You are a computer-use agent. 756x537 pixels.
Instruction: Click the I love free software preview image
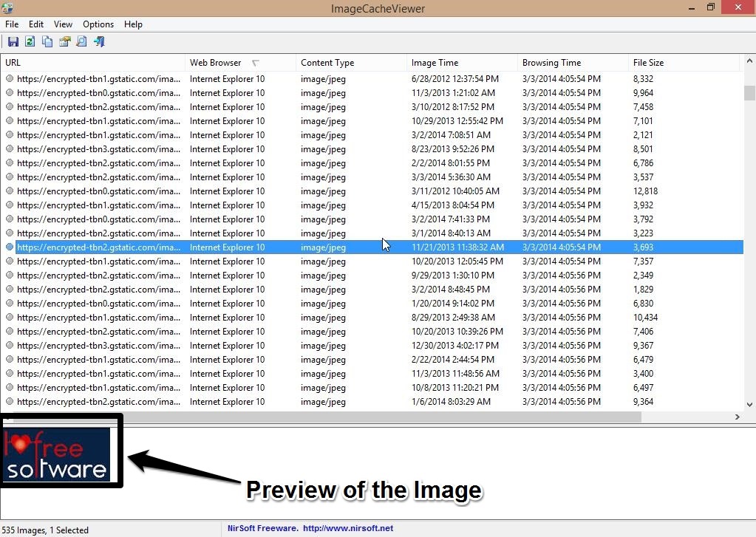(56, 454)
